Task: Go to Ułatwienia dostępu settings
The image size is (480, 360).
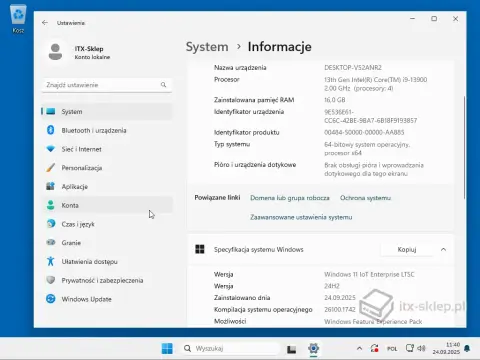Action: pyautogui.click(x=107, y=261)
